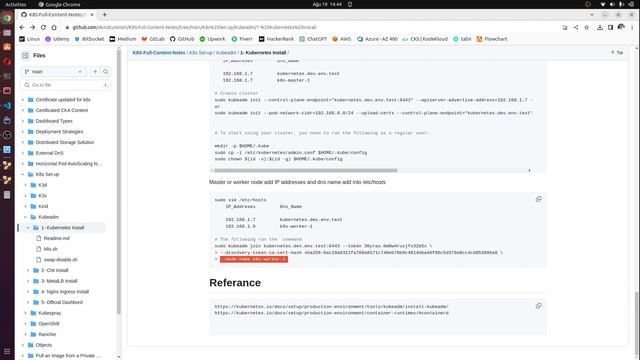This screenshot has height=360, width=640.
Task: Add a new file with plus icon
Action: coord(95,72)
